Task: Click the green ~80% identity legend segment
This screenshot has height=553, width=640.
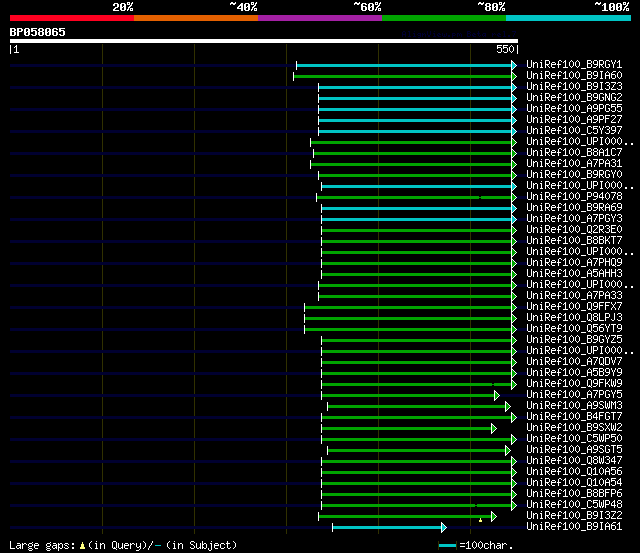Action: tap(444, 18)
